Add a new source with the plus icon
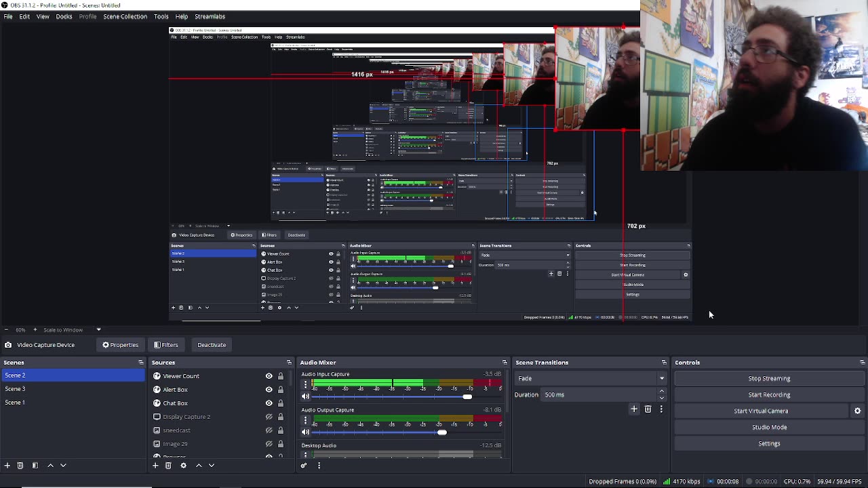Viewport: 868px width, 488px height. [155, 466]
